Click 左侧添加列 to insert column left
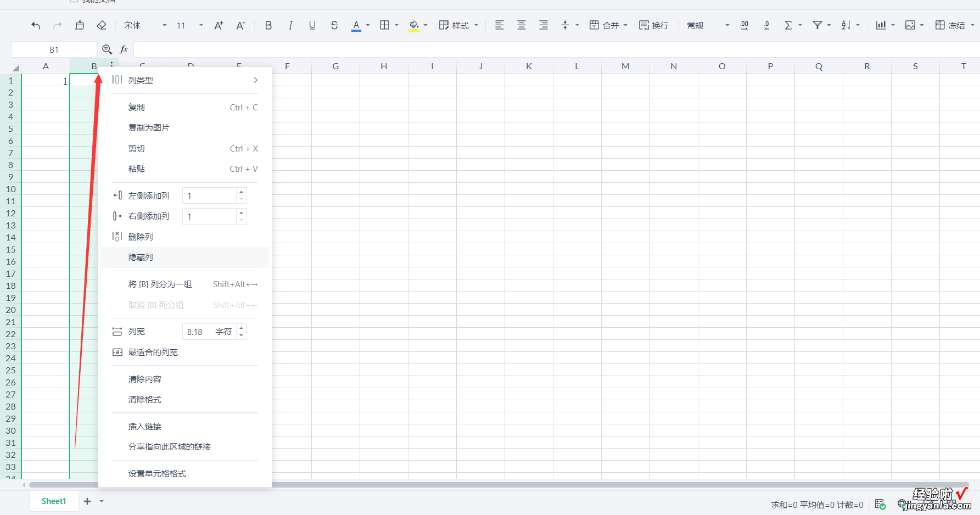Screen dimensions: 980x515 (149, 195)
